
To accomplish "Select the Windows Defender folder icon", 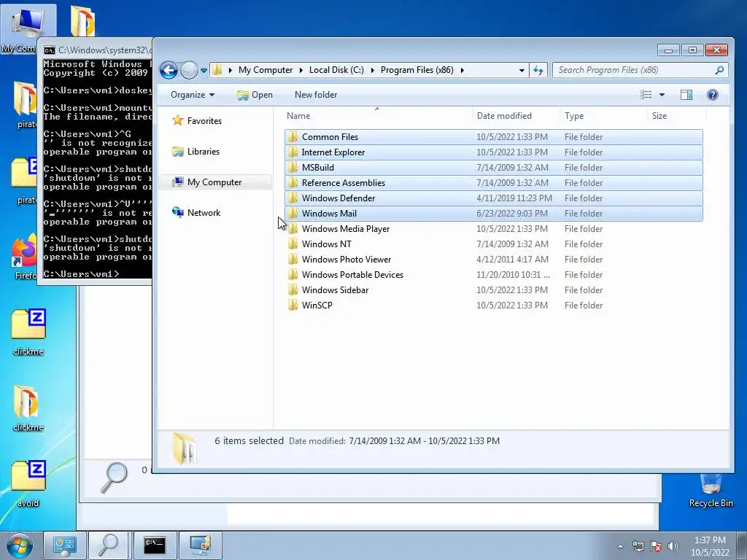I will point(293,198).
